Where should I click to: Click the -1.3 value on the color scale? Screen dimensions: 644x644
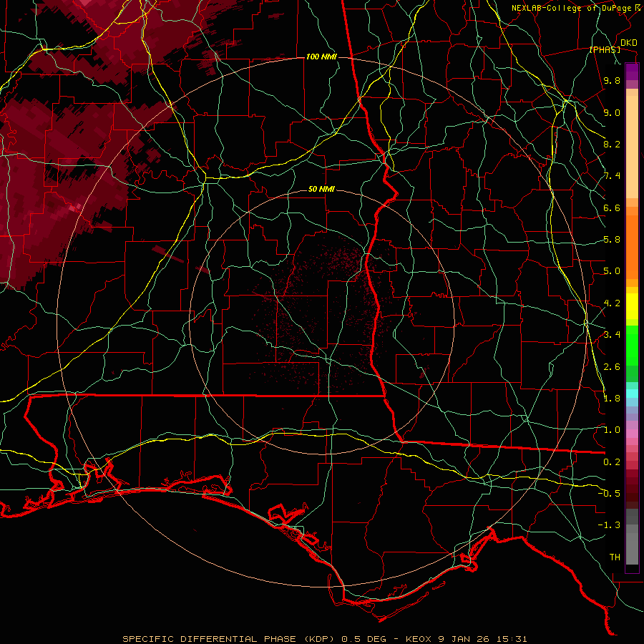point(609,525)
